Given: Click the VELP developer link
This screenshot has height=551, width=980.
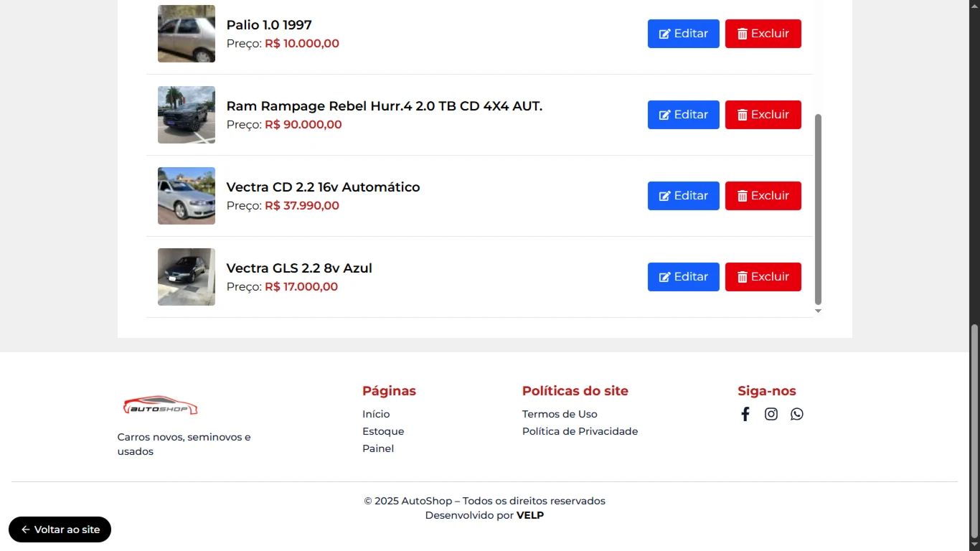Looking at the screenshot, I should (530, 515).
